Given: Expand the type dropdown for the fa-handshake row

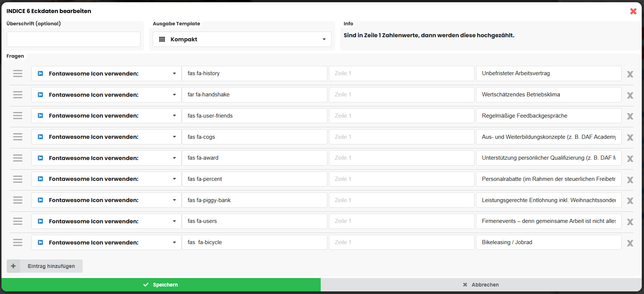Looking at the screenshot, I should pyautogui.click(x=106, y=95).
